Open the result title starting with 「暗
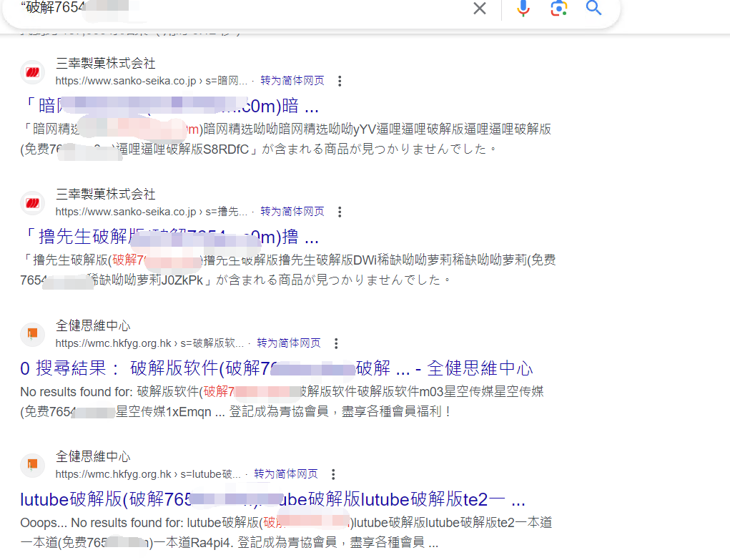 (x=170, y=106)
